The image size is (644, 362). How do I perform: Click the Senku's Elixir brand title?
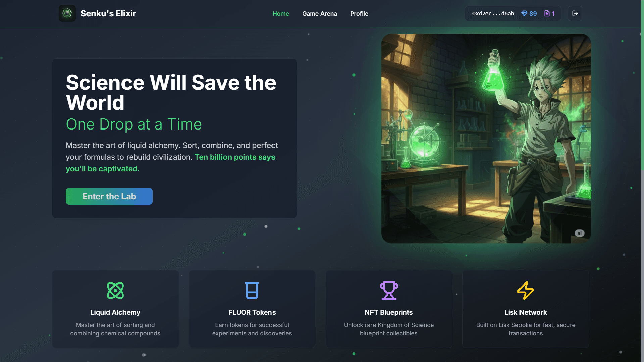point(108,13)
